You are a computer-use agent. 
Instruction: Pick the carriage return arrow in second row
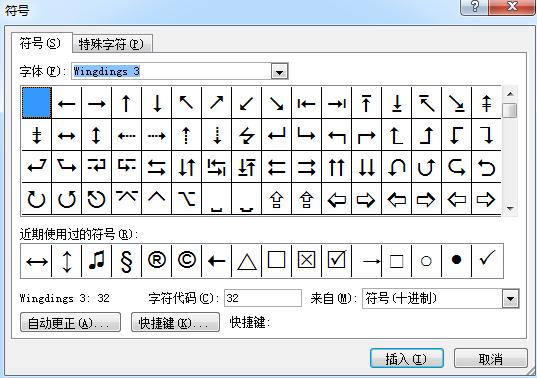[x=276, y=136]
